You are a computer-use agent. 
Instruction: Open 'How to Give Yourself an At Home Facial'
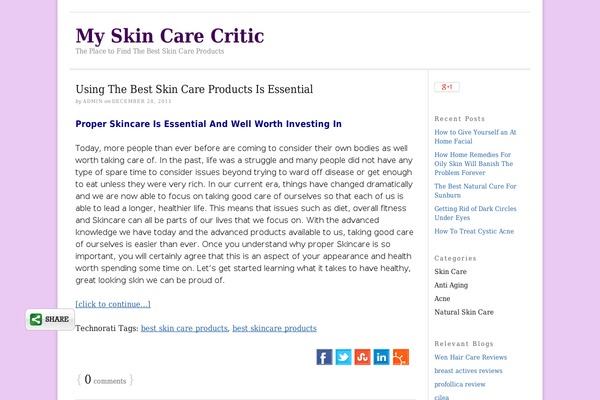point(475,136)
